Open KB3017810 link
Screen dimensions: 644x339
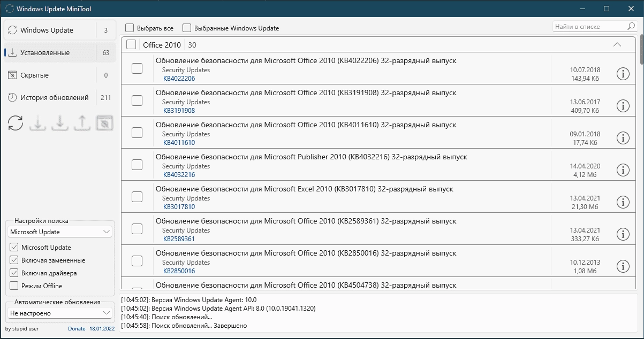179,207
